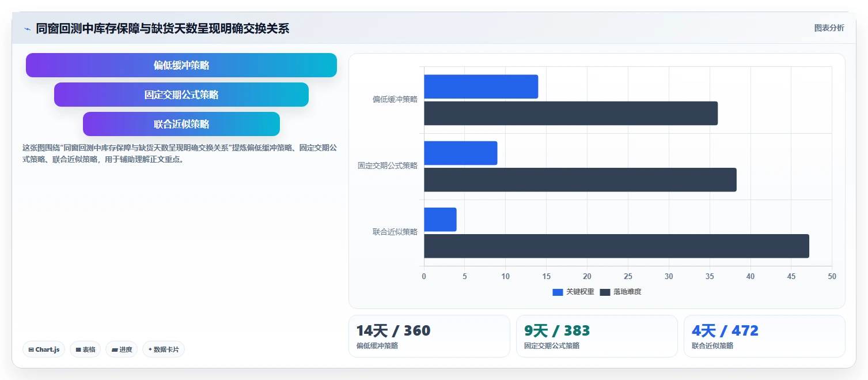Click the title icon beside the heading
868x380 pixels.
[x=27, y=29]
